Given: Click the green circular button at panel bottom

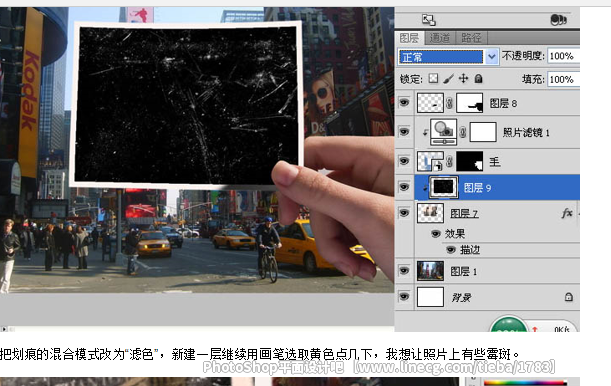Looking at the screenshot, I should 509,324.
